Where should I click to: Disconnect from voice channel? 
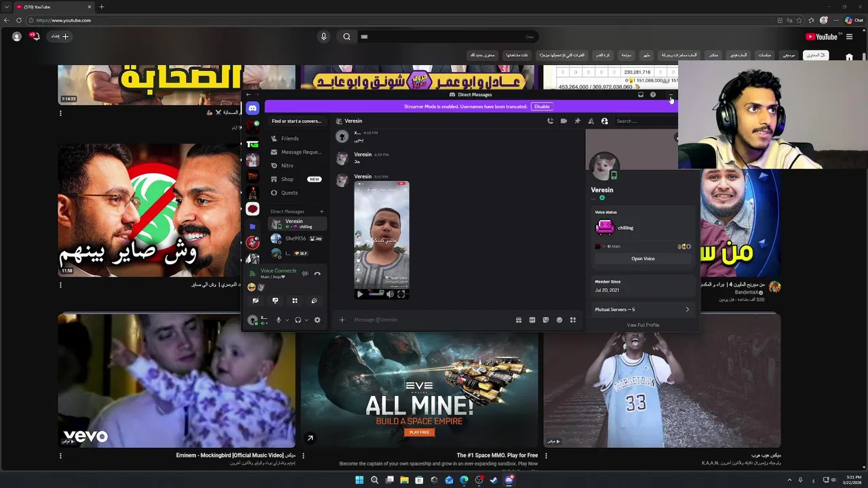pyautogui.click(x=317, y=274)
